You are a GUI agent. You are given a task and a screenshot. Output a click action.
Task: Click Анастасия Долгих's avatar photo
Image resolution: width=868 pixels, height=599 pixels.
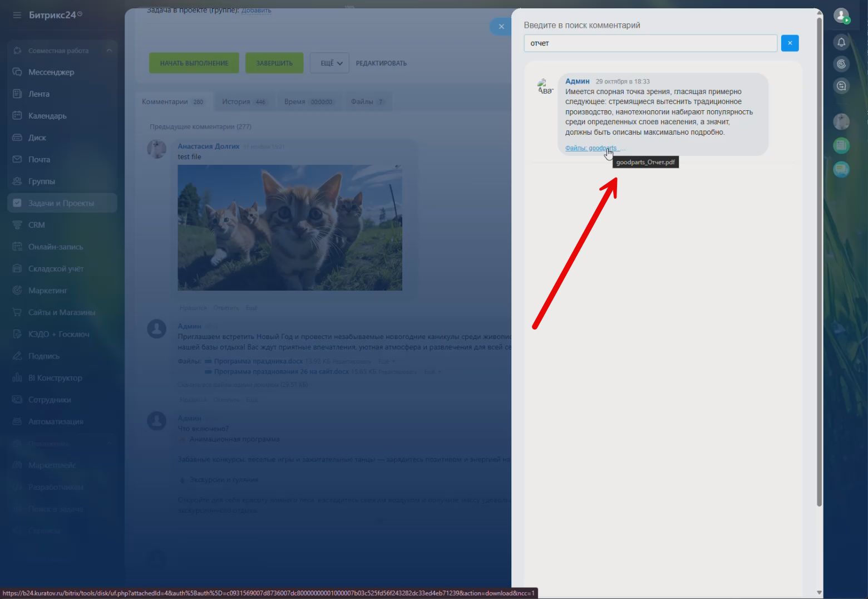pyautogui.click(x=157, y=149)
